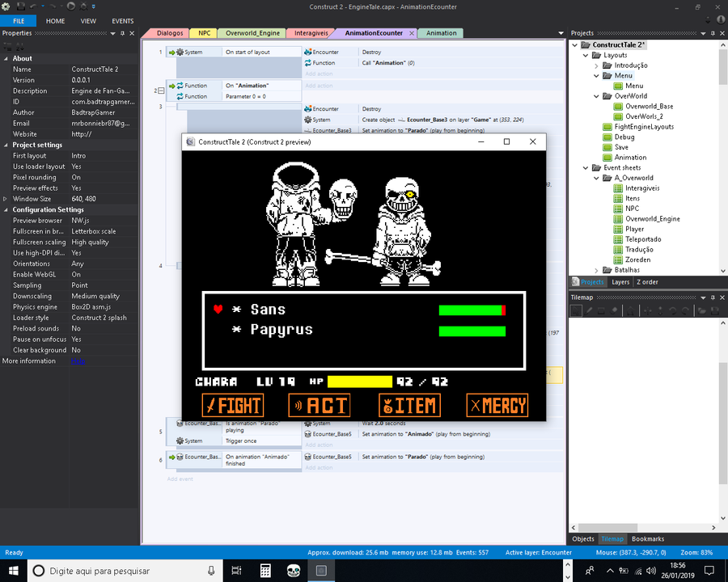Select ITEM button in preview window
728x582 pixels.
point(409,405)
